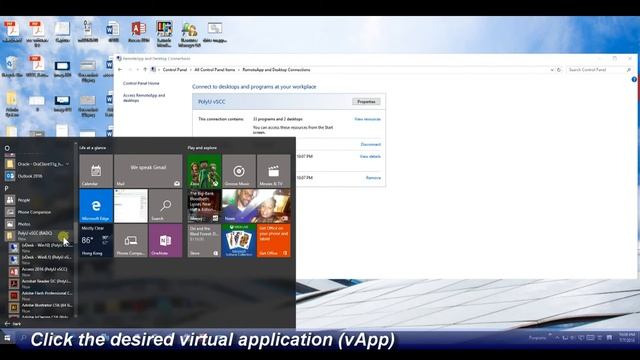Open the Search tile with magnifier icon
The image size is (640, 360).
pos(165,206)
